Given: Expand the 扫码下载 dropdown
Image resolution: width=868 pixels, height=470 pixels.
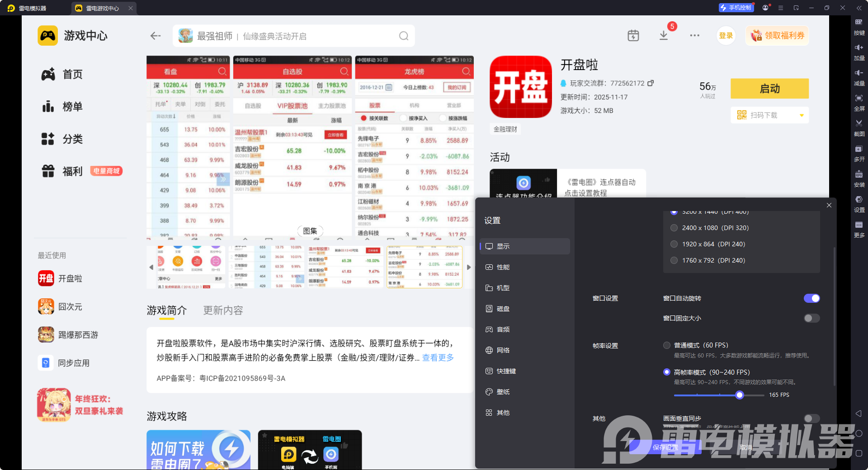Looking at the screenshot, I should (x=802, y=115).
